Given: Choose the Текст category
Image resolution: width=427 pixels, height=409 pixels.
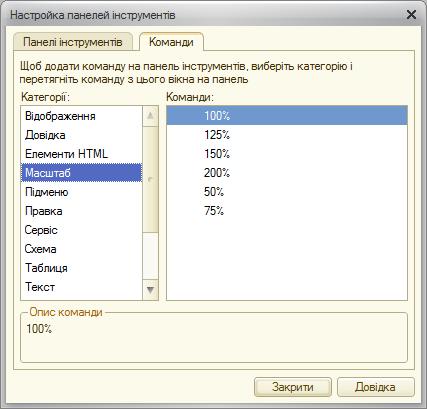Looking at the screenshot, I should (81, 287).
